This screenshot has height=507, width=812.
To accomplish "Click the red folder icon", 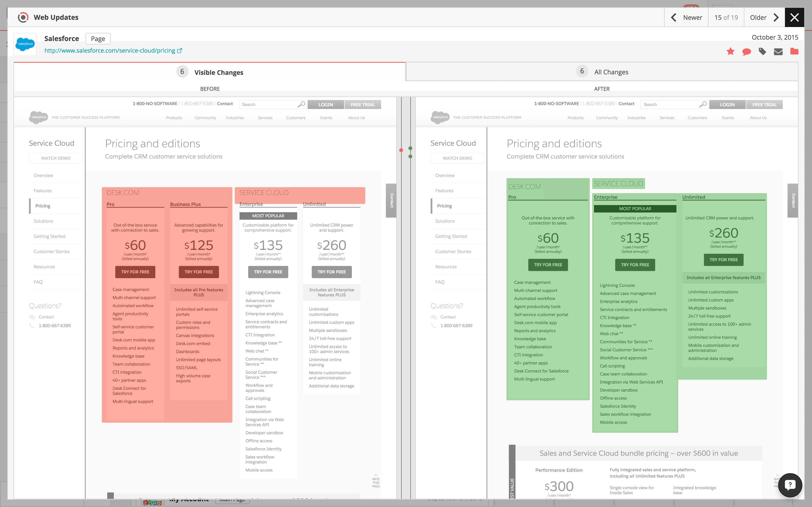I will (794, 51).
